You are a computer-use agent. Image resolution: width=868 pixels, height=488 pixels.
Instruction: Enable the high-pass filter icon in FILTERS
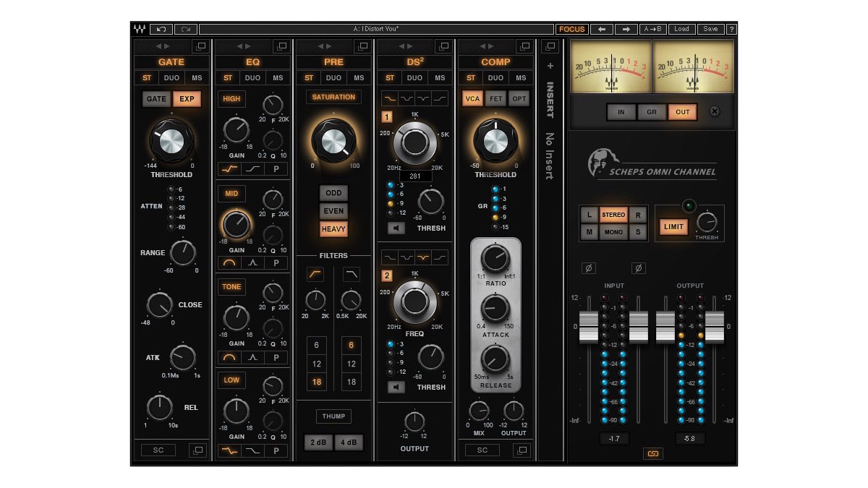coord(315,275)
